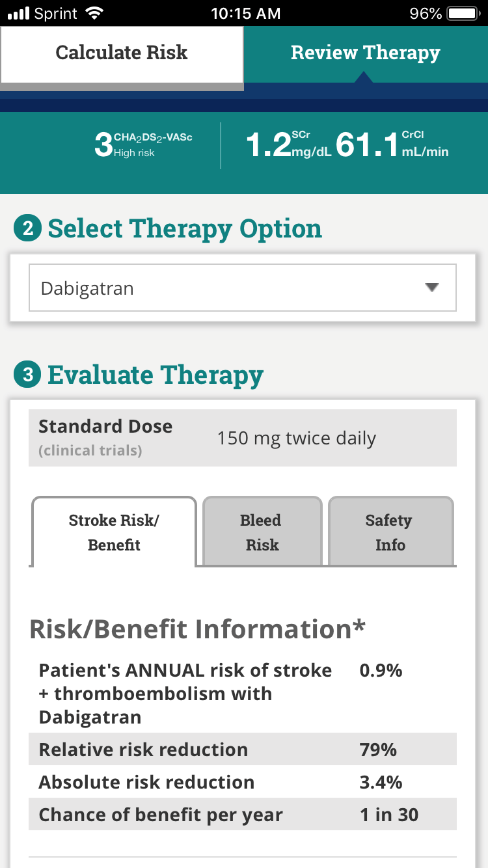Tap the Absolute risk reduction row

tap(242, 782)
